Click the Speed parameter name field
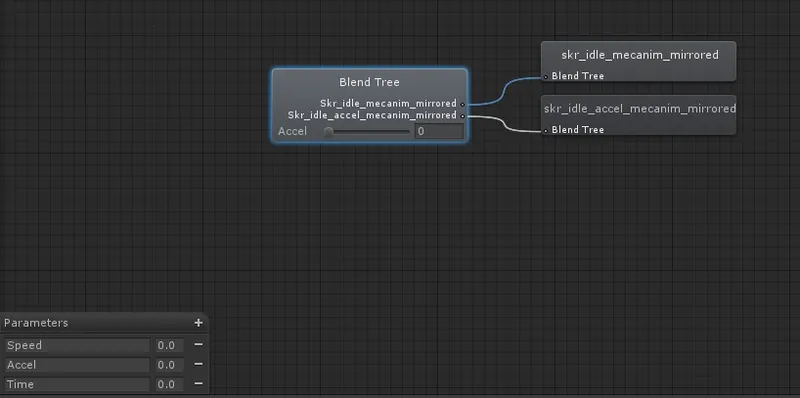The image size is (800, 398). coord(77,345)
